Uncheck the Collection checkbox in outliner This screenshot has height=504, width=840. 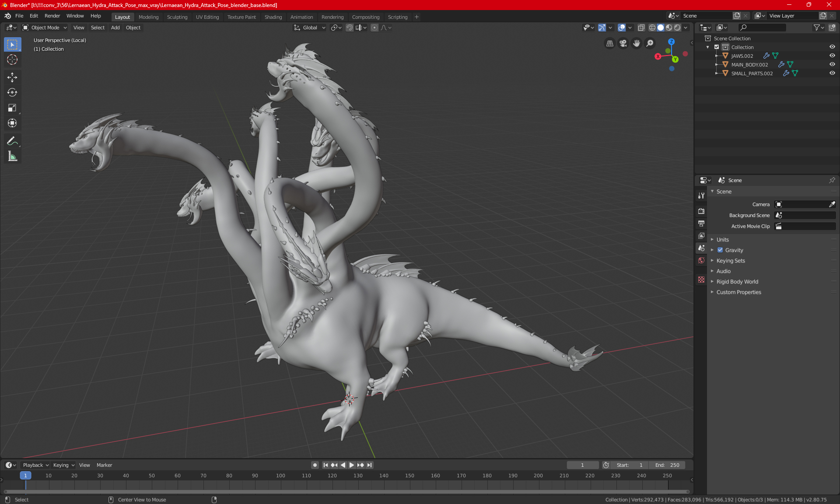717,47
